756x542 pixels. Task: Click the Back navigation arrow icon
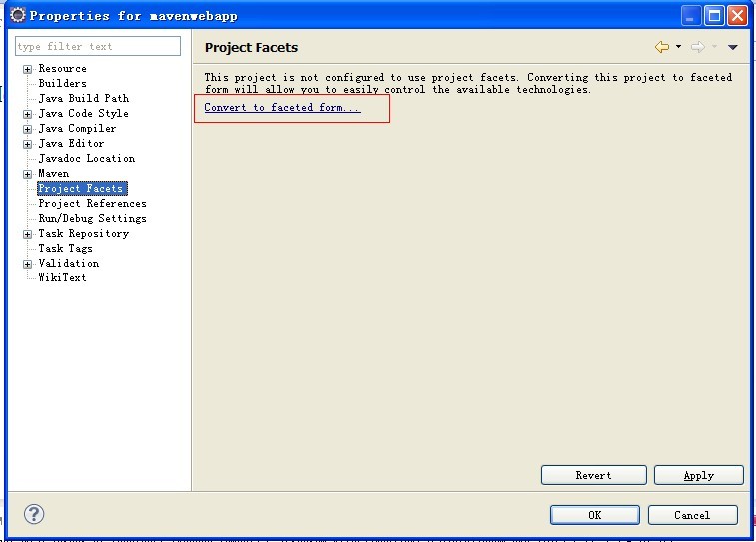(x=662, y=47)
